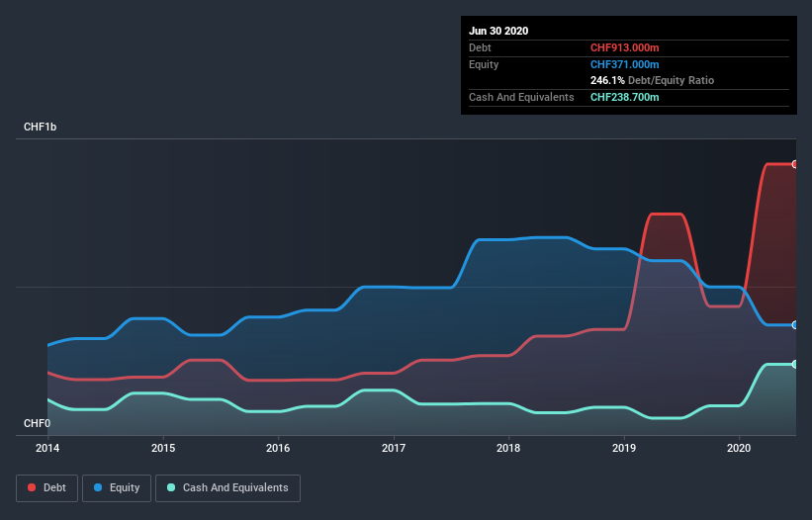Toggle the Equity series legend button

pos(117,488)
